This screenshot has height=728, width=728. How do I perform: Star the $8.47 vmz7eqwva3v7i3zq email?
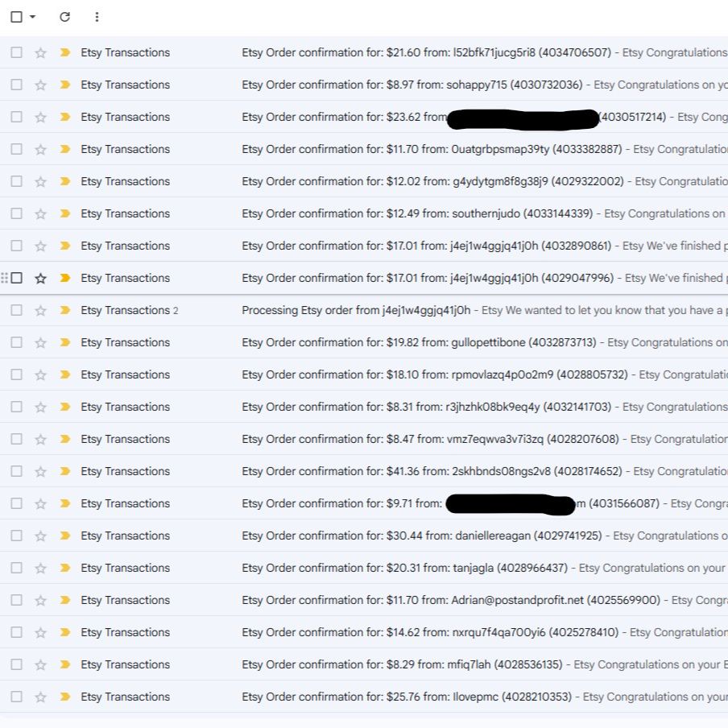tap(41, 439)
